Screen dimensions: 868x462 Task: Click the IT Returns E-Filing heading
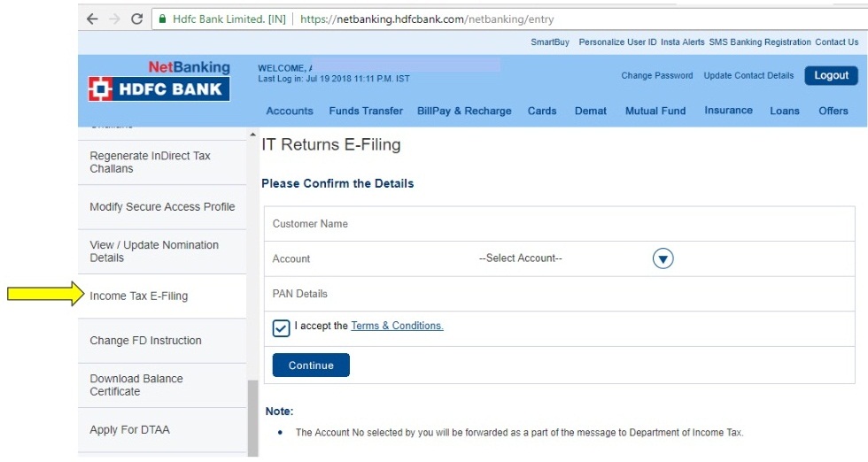pyautogui.click(x=331, y=144)
